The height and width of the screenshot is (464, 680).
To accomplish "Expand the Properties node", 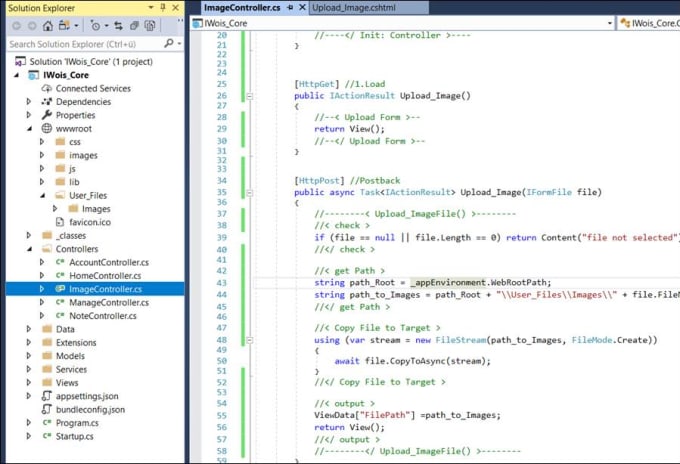I will coord(29,115).
